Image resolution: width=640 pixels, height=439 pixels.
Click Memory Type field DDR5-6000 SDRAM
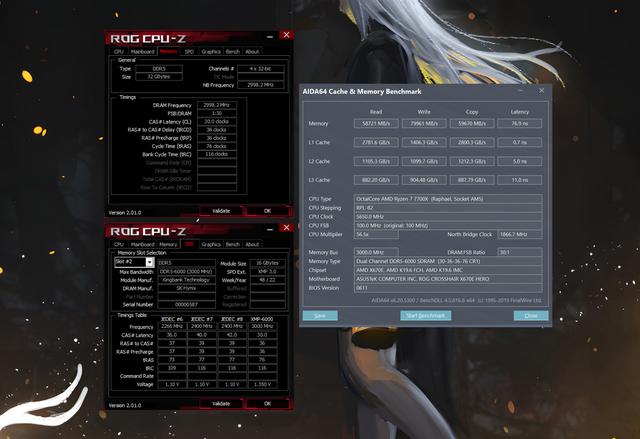(448, 261)
